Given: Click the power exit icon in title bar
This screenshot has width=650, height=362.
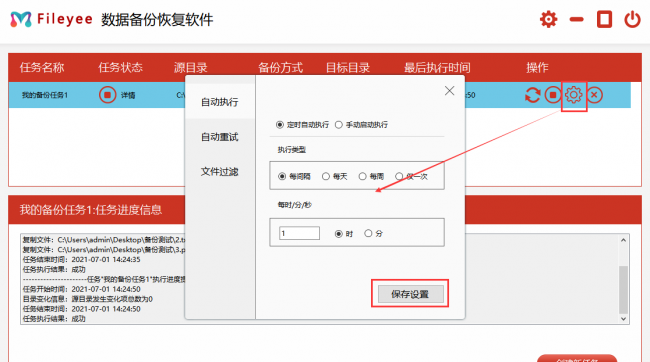Looking at the screenshot, I should [x=633, y=19].
